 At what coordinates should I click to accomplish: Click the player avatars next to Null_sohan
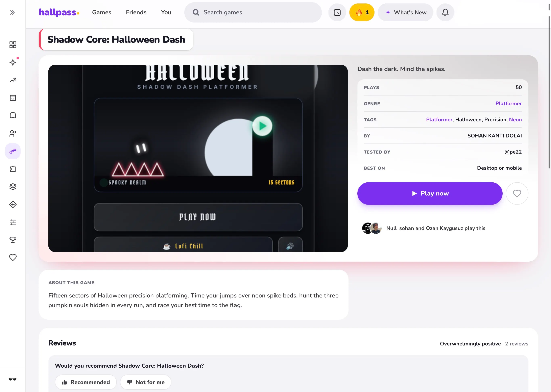(372, 228)
